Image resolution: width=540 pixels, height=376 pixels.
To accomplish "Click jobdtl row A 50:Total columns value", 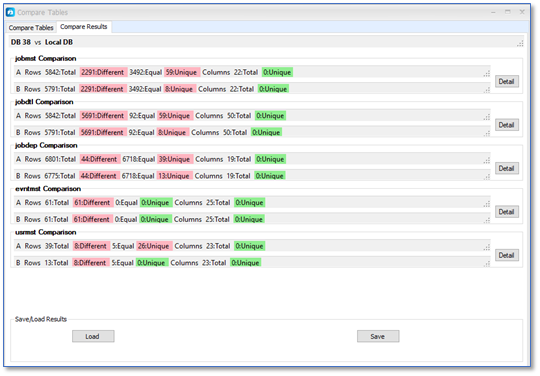I will (x=239, y=116).
